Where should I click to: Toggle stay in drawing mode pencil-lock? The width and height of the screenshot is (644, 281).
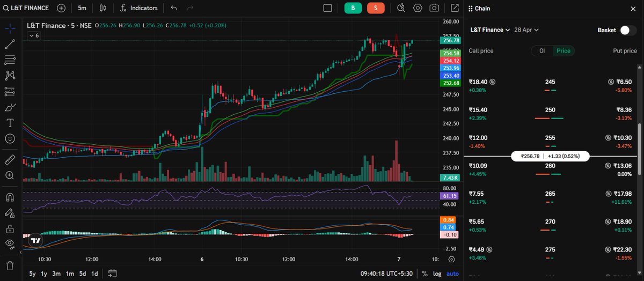point(9,213)
